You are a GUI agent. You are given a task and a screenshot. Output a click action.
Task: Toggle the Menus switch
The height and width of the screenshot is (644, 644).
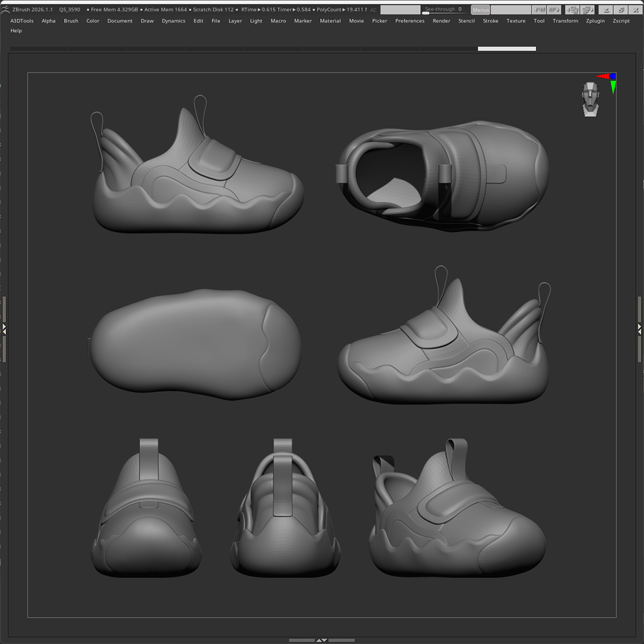480,9
